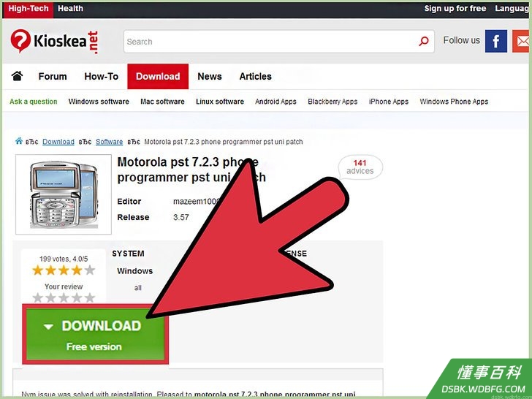Click Sign up for free

[455, 9]
